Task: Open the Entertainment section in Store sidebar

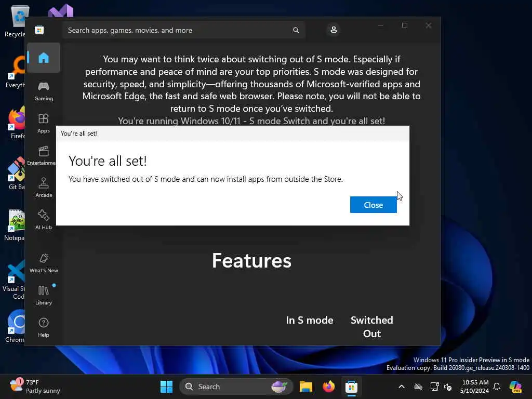Action: tap(42, 156)
